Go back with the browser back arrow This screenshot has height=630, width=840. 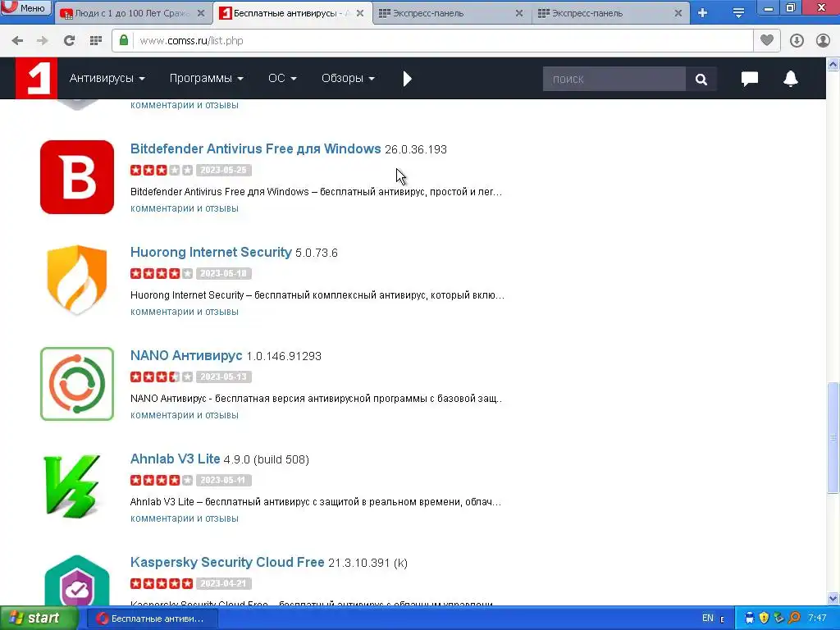[17, 41]
